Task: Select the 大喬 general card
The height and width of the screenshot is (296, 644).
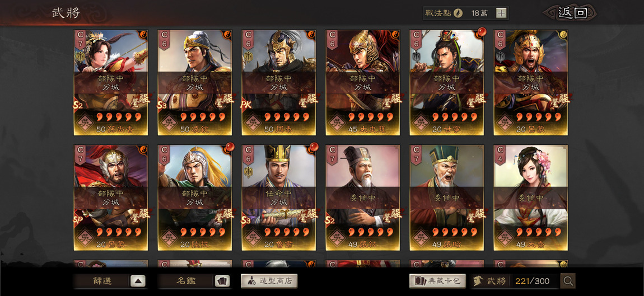Action: 531,198
